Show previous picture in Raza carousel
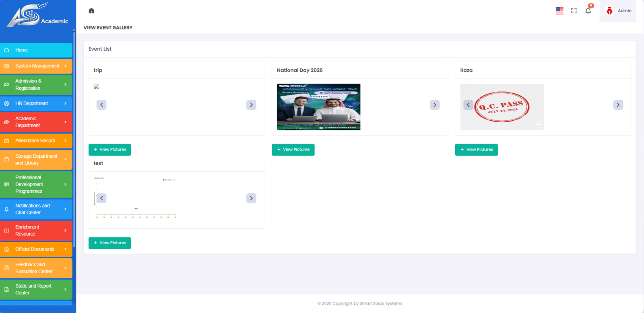644x313 pixels. [468, 105]
